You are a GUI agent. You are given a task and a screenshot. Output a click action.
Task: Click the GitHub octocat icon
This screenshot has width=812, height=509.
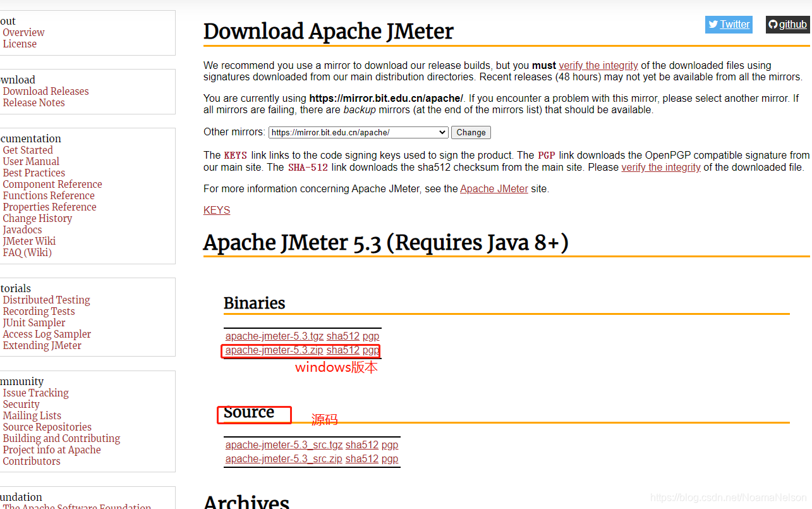pyautogui.click(x=772, y=25)
